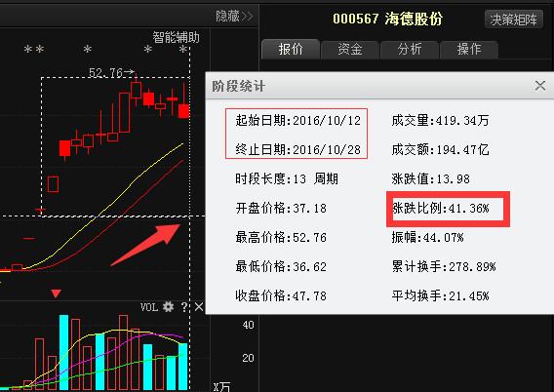Select the 起始日期 2016/10/12 field
The image size is (554, 392).
pos(297,120)
